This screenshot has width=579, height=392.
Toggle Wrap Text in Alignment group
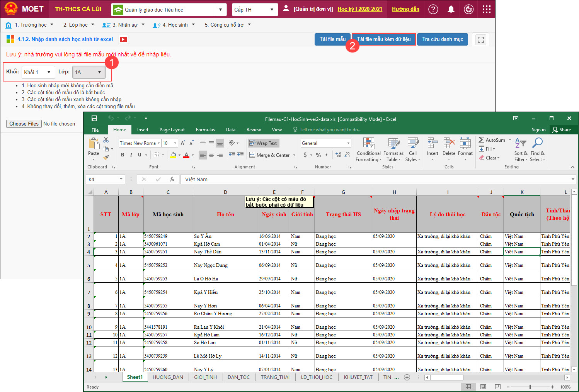click(263, 143)
